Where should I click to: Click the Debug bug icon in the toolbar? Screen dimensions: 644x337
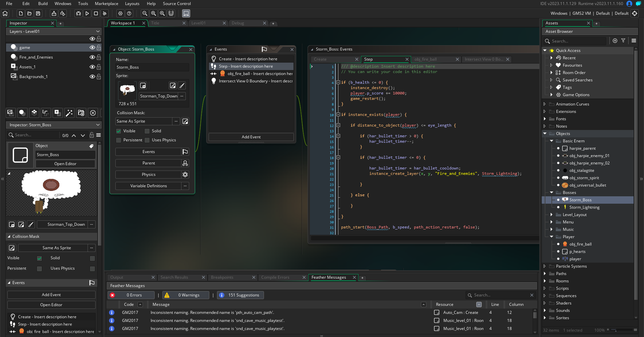coord(78,13)
